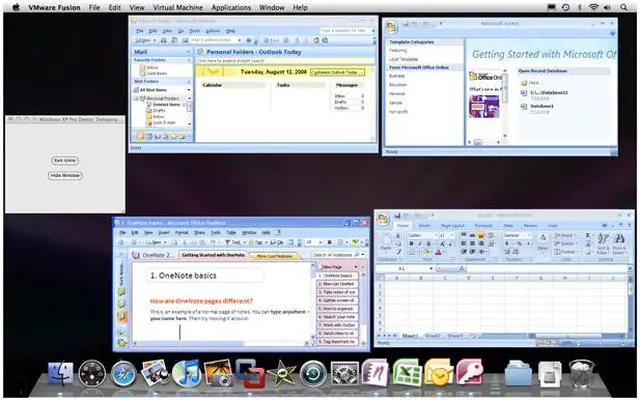Image resolution: width=640 pixels, height=401 pixels.
Task: Click Spotlight magnifier in Mac menu bar
Action: coord(624,7)
